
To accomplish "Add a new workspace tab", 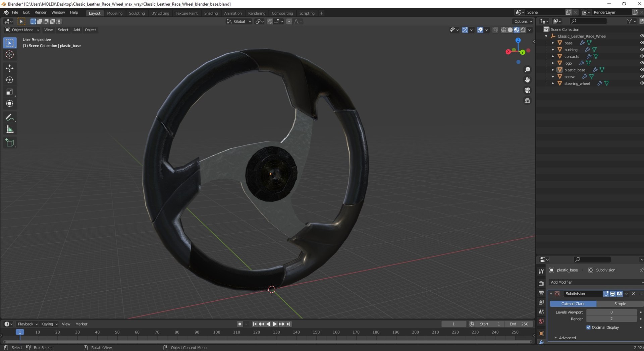I will click(x=322, y=13).
